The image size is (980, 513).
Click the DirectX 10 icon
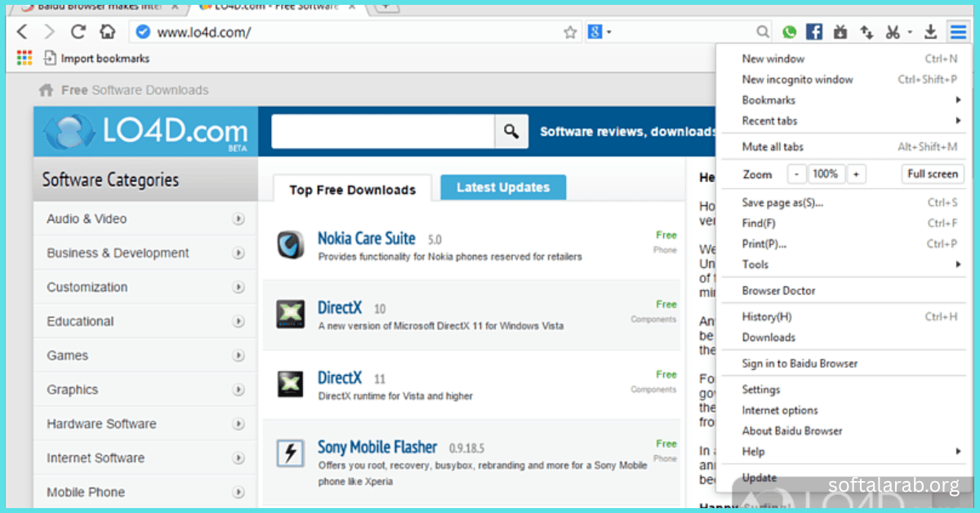point(290,314)
